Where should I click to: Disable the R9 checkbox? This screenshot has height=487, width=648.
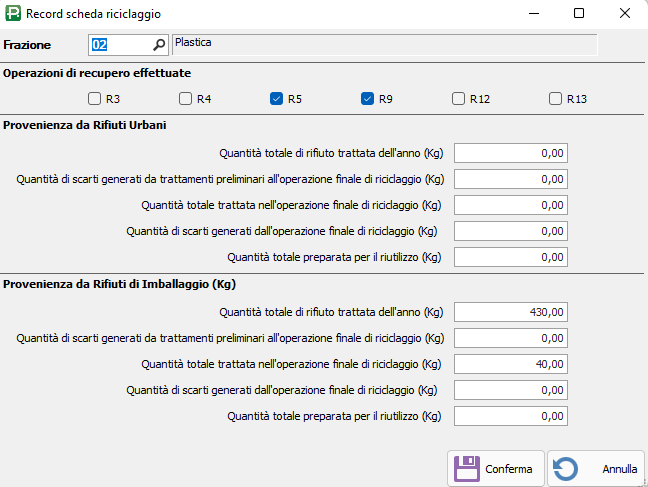tap(367, 99)
